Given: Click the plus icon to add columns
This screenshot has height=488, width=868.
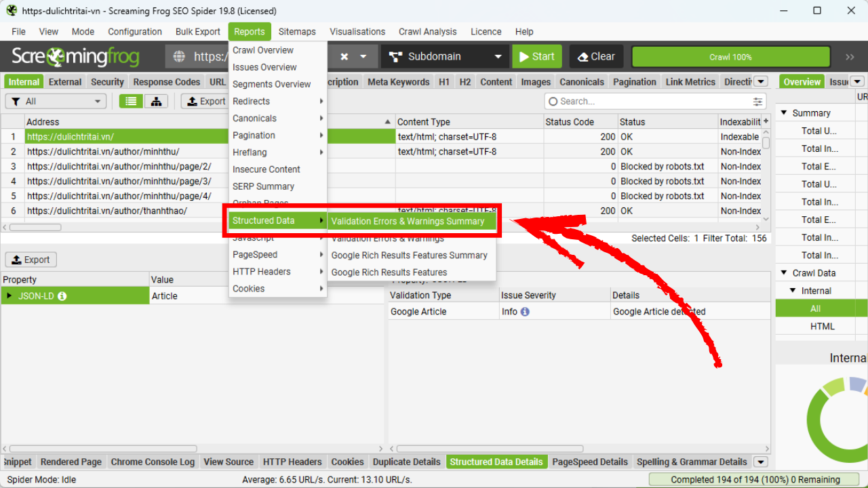Looking at the screenshot, I should 766,121.
